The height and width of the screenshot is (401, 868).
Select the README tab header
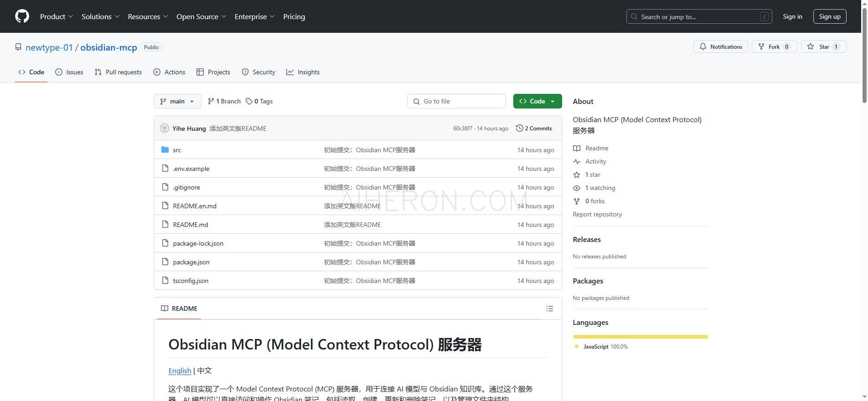[x=179, y=308]
